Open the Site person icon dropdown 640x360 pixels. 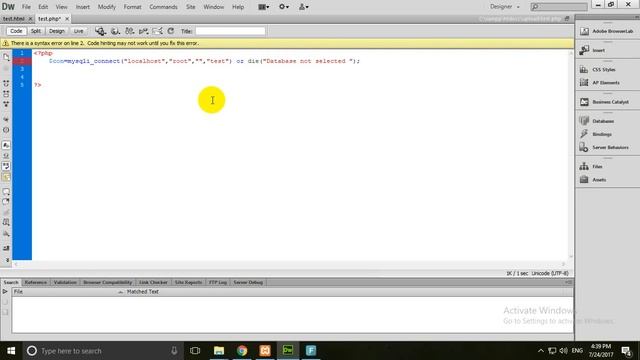pos(304,7)
